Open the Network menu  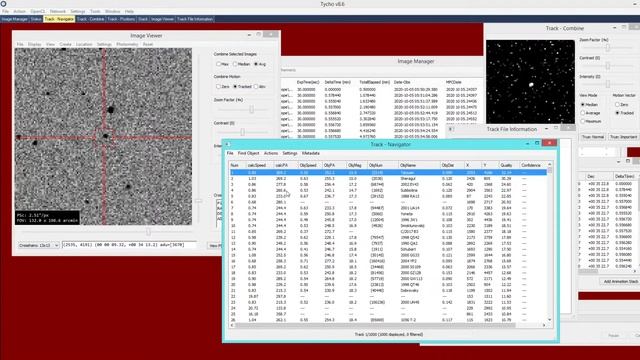[x=58, y=11]
